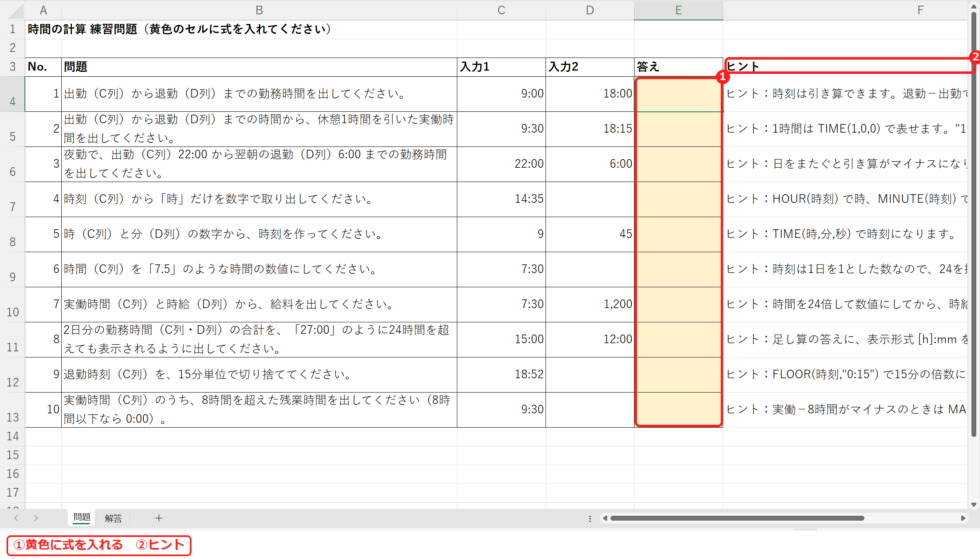Click the horizontal scrollbar thumb
This screenshot has width=980, height=559.
[x=737, y=518]
